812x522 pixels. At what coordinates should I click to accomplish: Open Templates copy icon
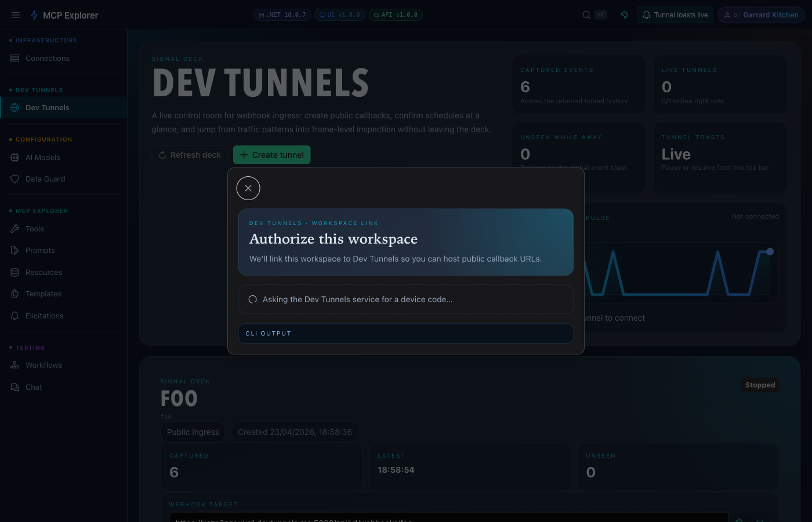tap(15, 294)
